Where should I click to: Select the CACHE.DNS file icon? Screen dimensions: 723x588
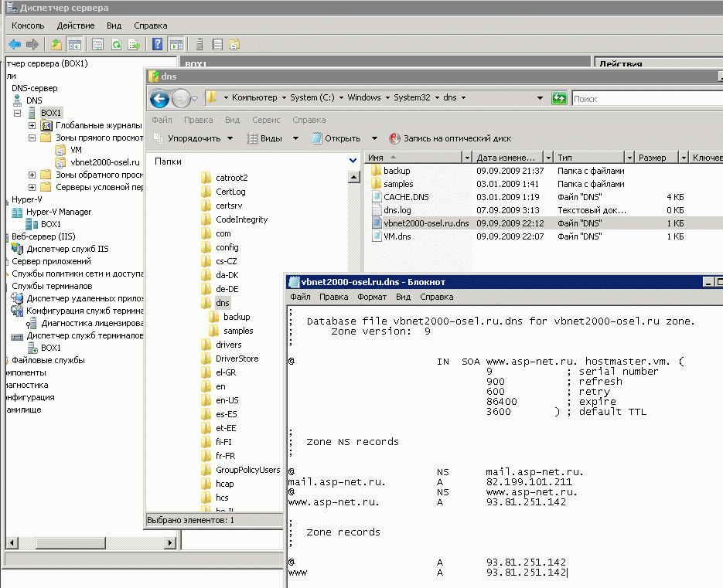[x=377, y=197]
